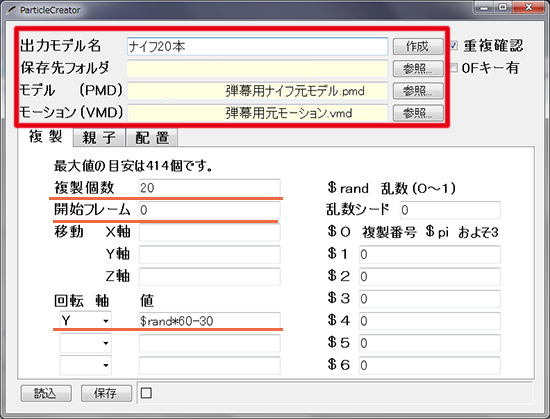Screen dimensions: 550x419
Task: Switch to the 配置 tab
Action: pos(152,137)
